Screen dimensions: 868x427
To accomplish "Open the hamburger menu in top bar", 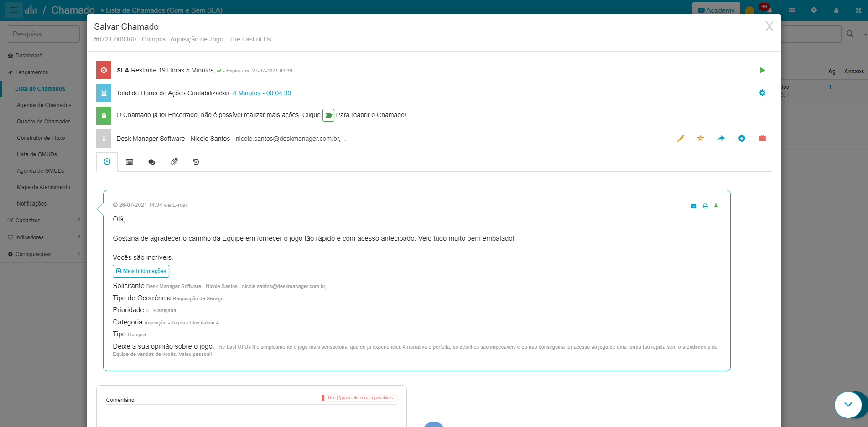I will (x=14, y=10).
